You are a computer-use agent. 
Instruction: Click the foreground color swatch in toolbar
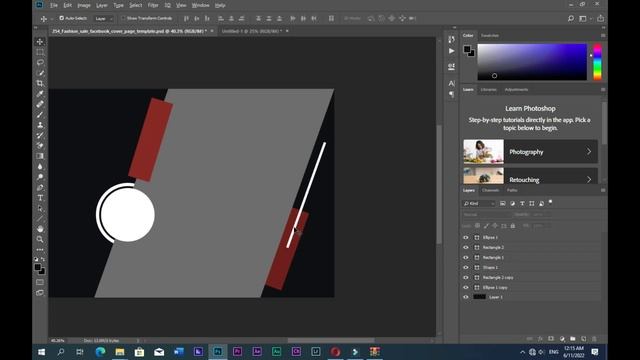38,267
